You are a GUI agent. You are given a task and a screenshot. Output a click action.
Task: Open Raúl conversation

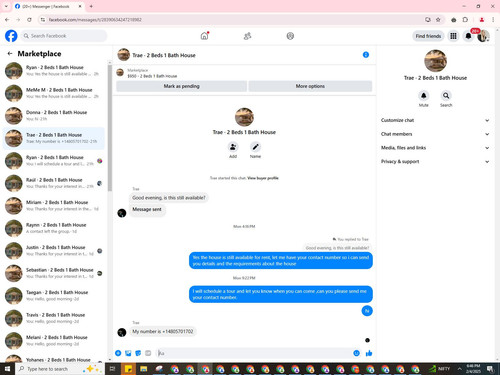click(53, 183)
